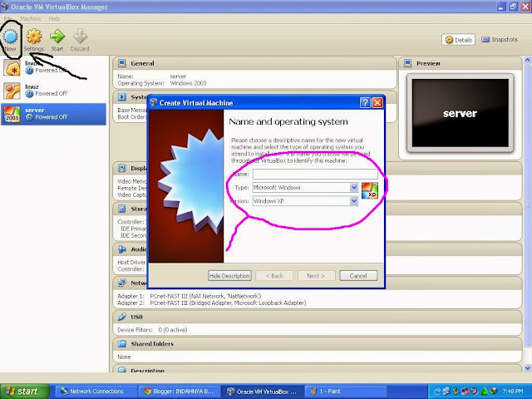
Task: Click the linuz VM's OS icon
Action: point(12,91)
